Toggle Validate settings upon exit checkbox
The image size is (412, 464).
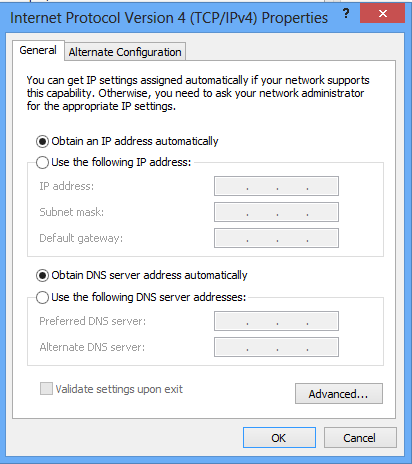coord(46,389)
